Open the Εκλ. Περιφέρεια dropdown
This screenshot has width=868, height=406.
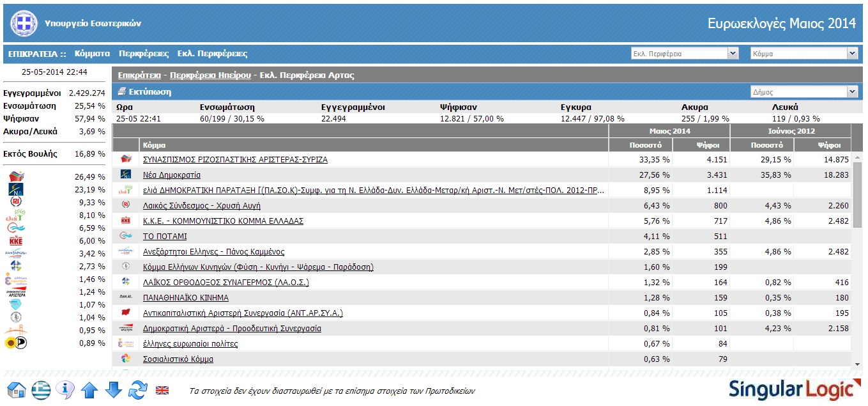click(684, 54)
